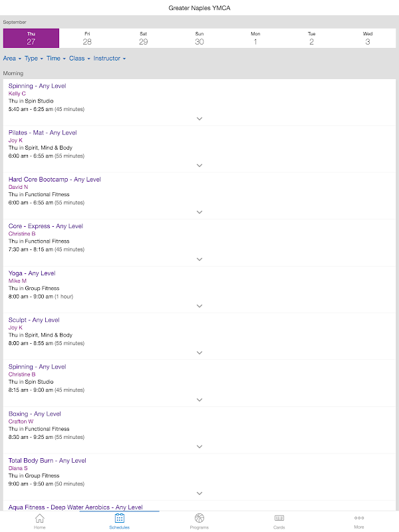The image size is (399, 532).
Task: Open the Programs basketball icon
Action: [x=199, y=518]
